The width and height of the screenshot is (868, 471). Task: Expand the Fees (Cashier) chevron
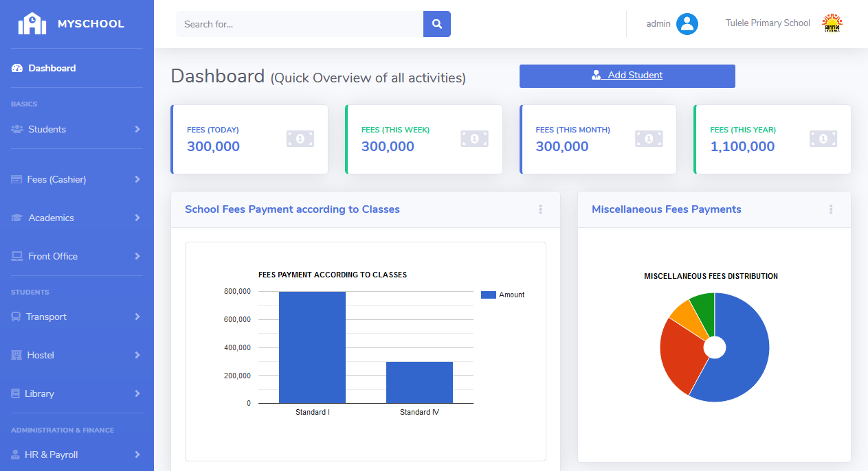pos(137,179)
